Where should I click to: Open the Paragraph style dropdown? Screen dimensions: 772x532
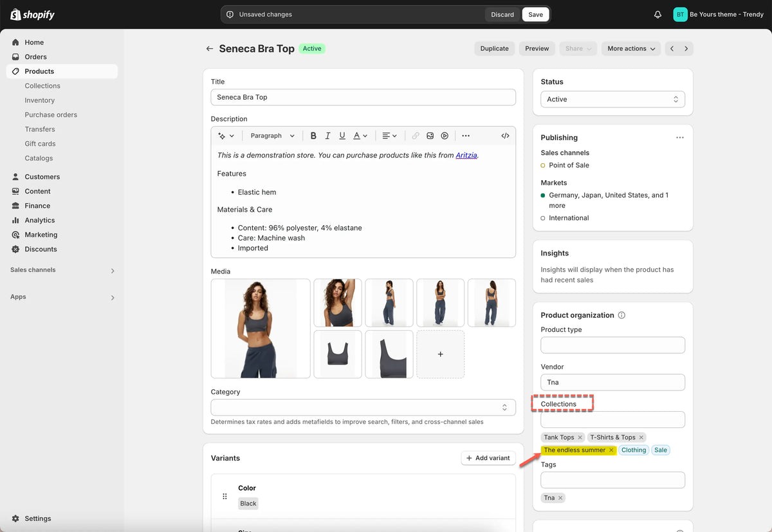(272, 136)
